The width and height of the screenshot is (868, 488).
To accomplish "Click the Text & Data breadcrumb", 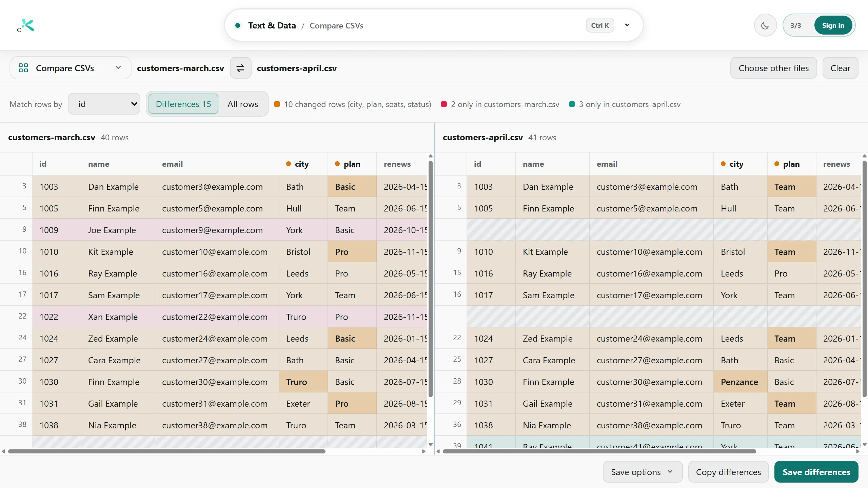I will (272, 25).
